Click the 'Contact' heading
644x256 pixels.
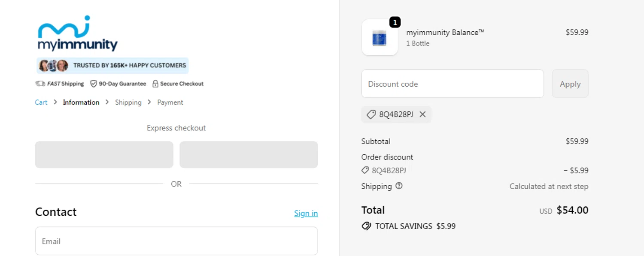(56, 212)
